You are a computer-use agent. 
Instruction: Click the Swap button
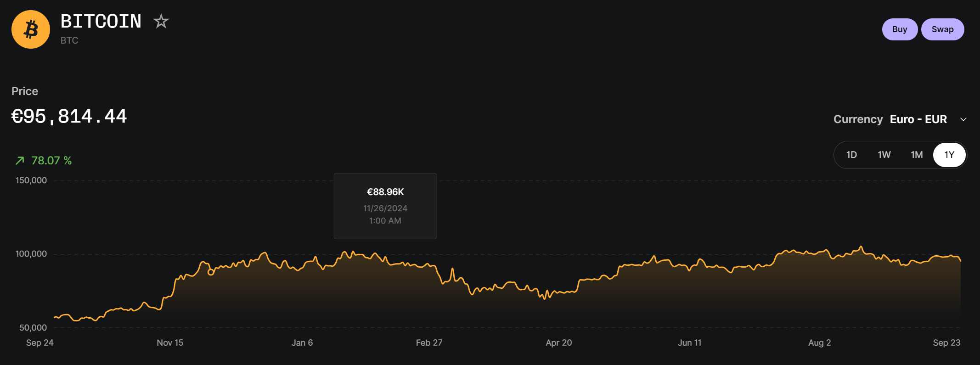(x=942, y=29)
